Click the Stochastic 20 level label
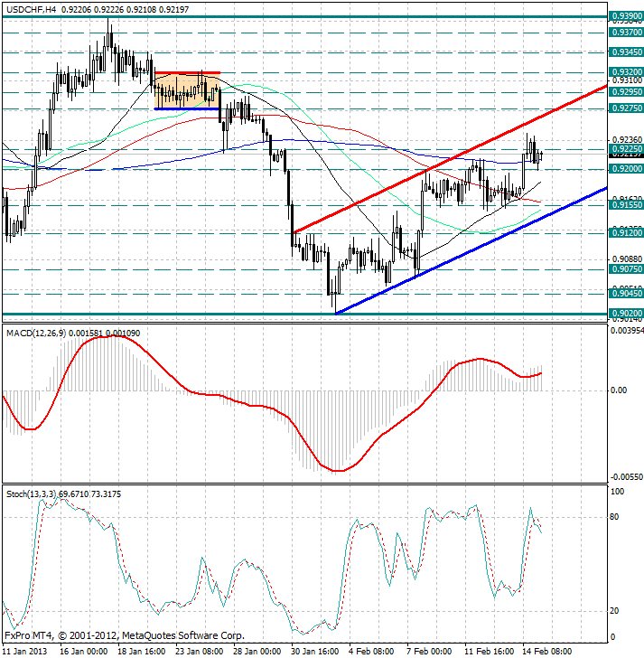 point(614,611)
